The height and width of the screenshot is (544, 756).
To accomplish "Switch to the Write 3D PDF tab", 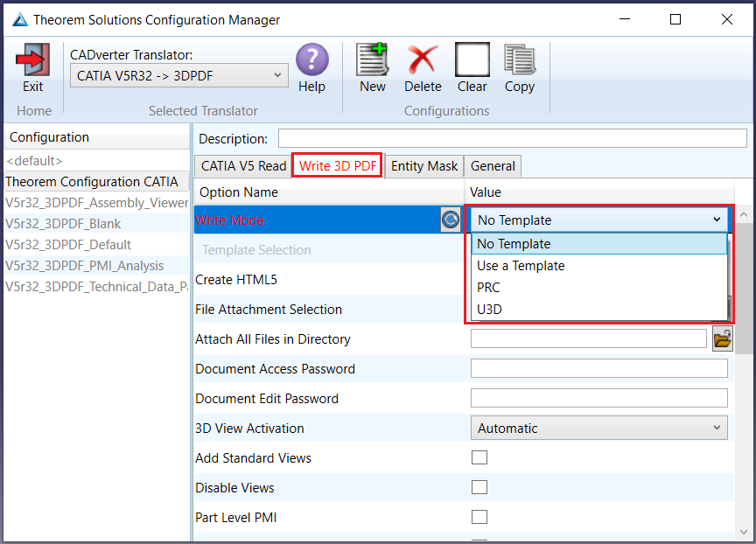I will tap(338, 166).
